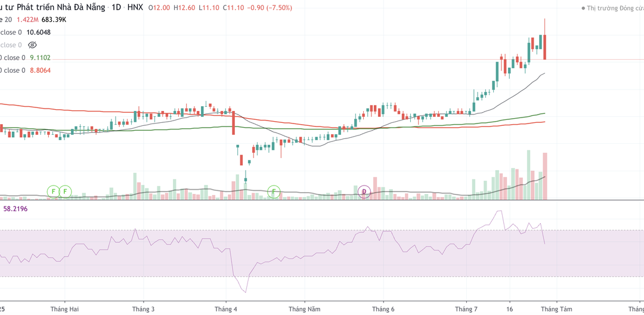Show the hidden indicator via crossed-eye icon
Screen dimensions: 644x315
32,45
